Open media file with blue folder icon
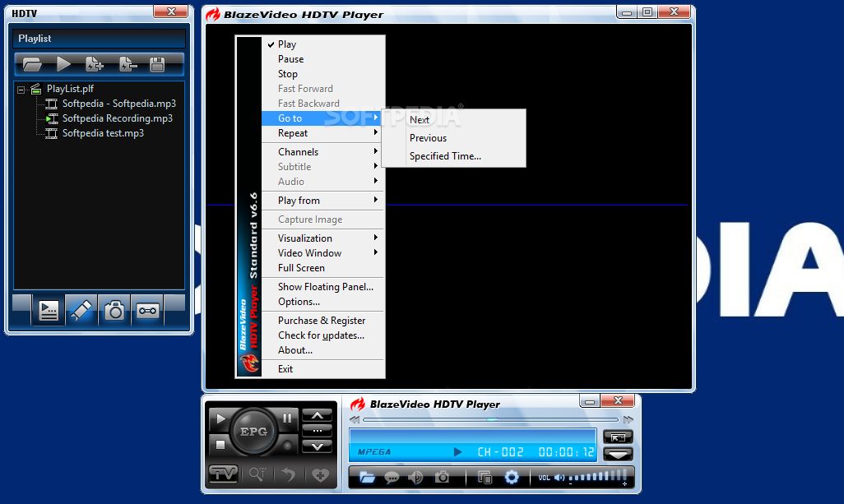The height and width of the screenshot is (504, 844). [367, 477]
